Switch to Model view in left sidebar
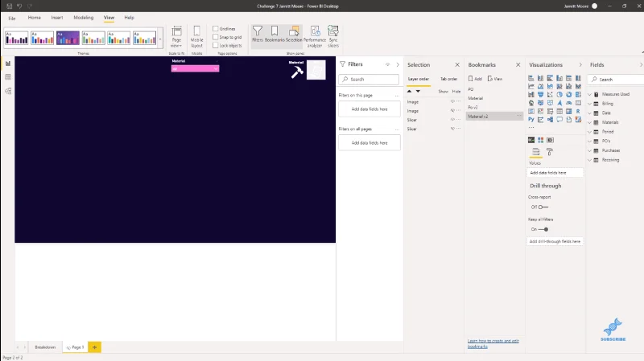This screenshot has width=644, height=361. pyautogui.click(x=8, y=91)
